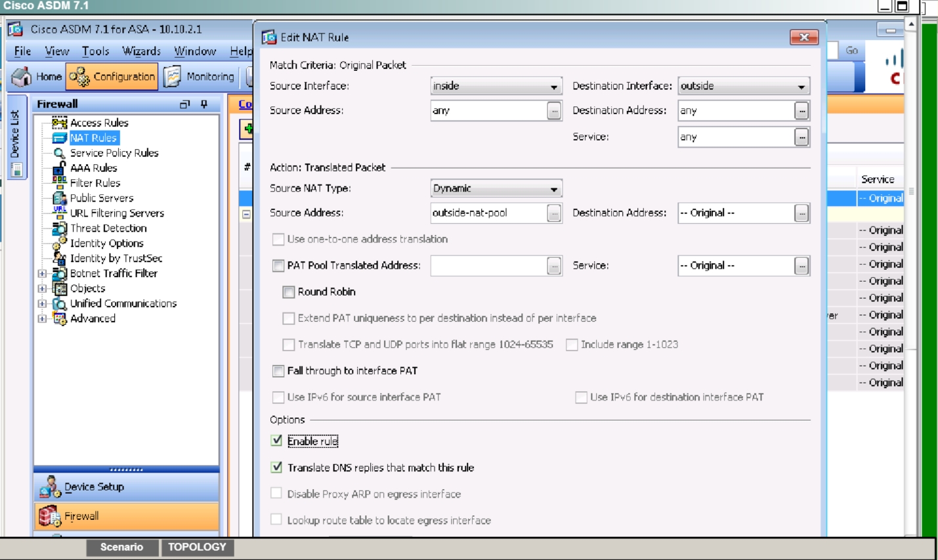This screenshot has height=560, width=938.
Task: Browse for original Destination Address
Action: (x=801, y=111)
